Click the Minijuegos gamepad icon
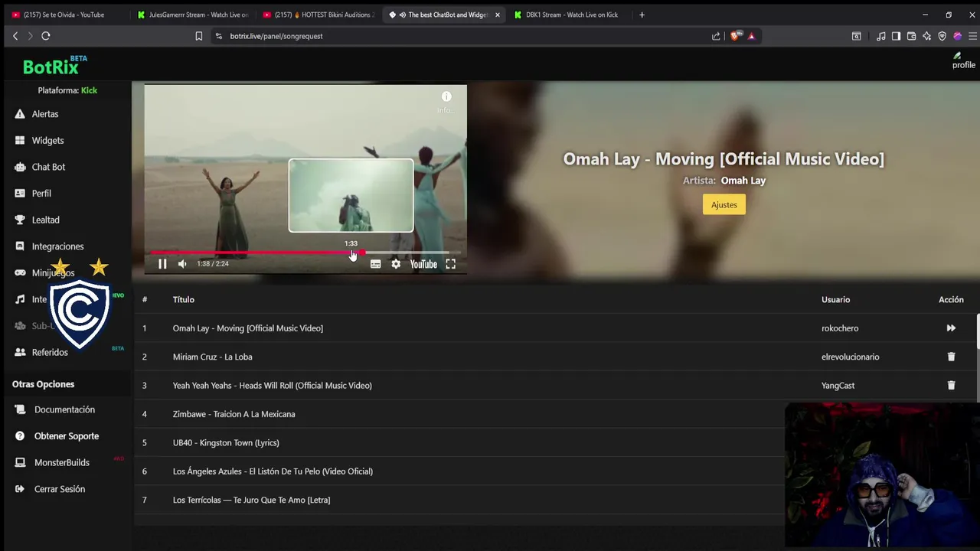This screenshot has height=551, width=980. 20,272
